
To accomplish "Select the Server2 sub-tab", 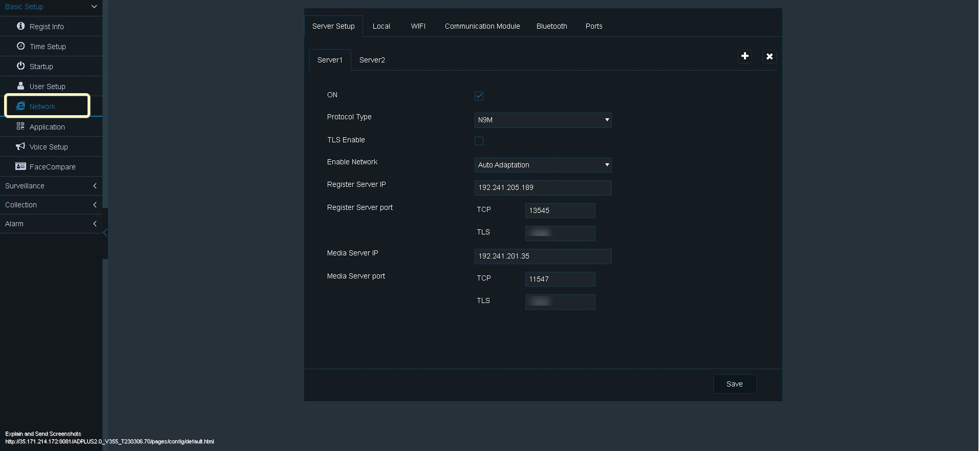I will click(x=372, y=60).
